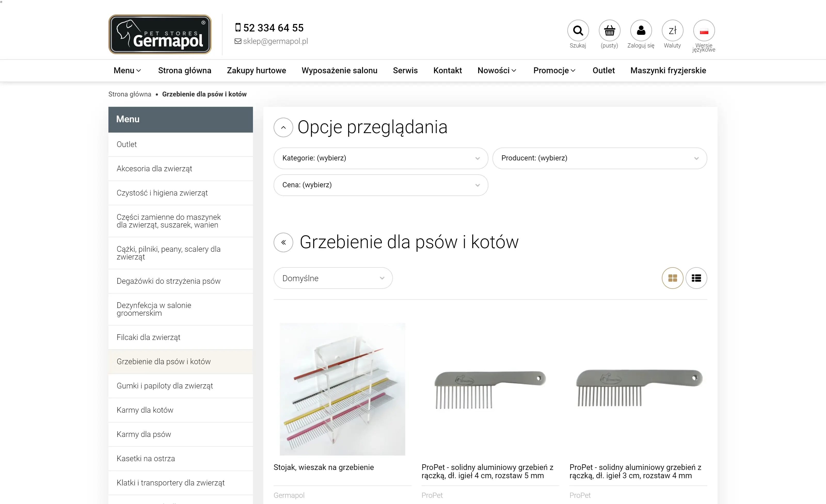Open the Kategorie filter dropdown

380,158
